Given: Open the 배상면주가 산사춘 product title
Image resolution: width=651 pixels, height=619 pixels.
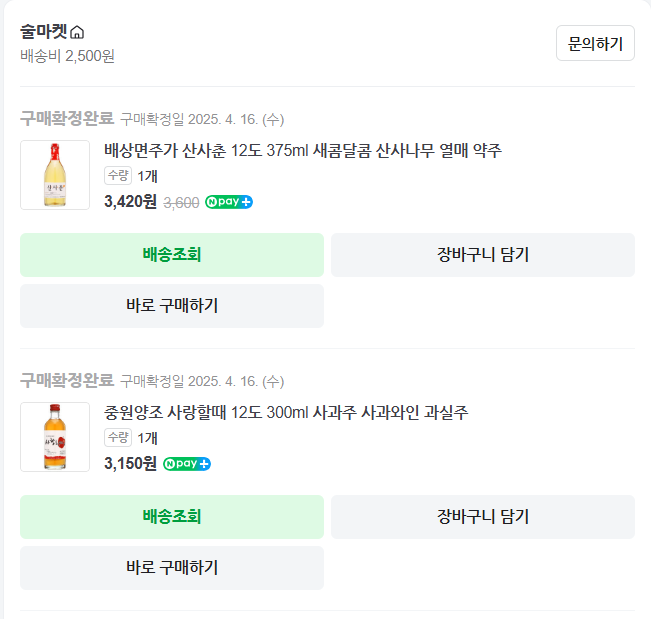Looking at the screenshot, I should pyautogui.click(x=302, y=151).
